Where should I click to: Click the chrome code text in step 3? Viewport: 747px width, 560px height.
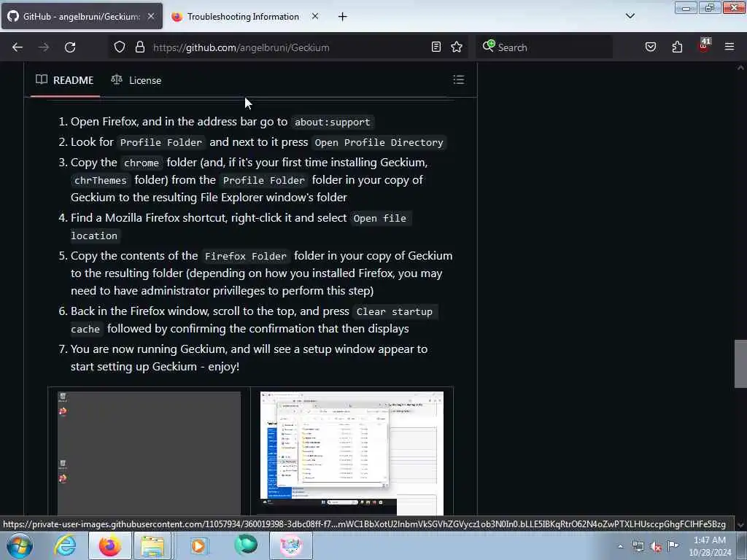pos(142,163)
